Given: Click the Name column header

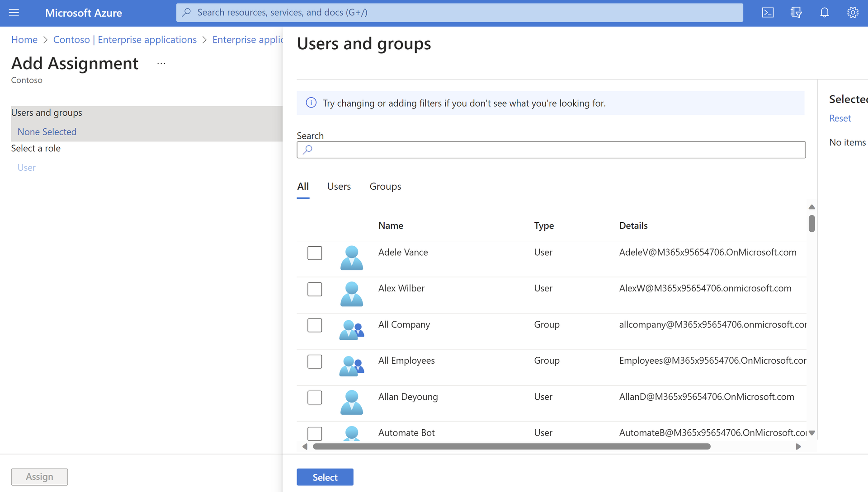Looking at the screenshot, I should (391, 225).
